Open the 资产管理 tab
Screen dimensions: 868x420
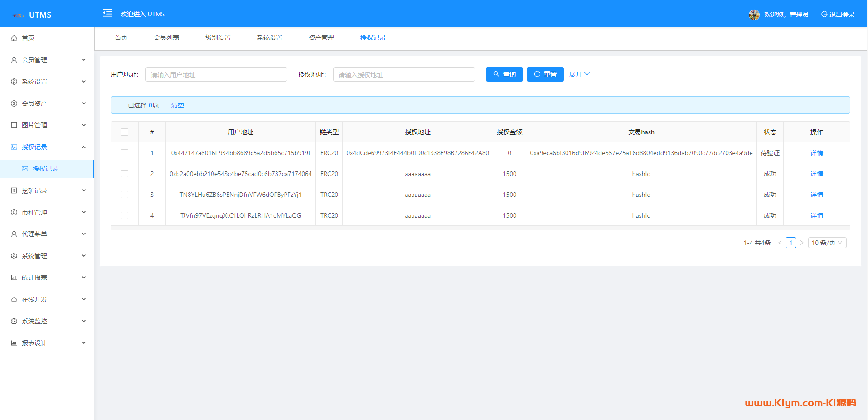[321, 38]
